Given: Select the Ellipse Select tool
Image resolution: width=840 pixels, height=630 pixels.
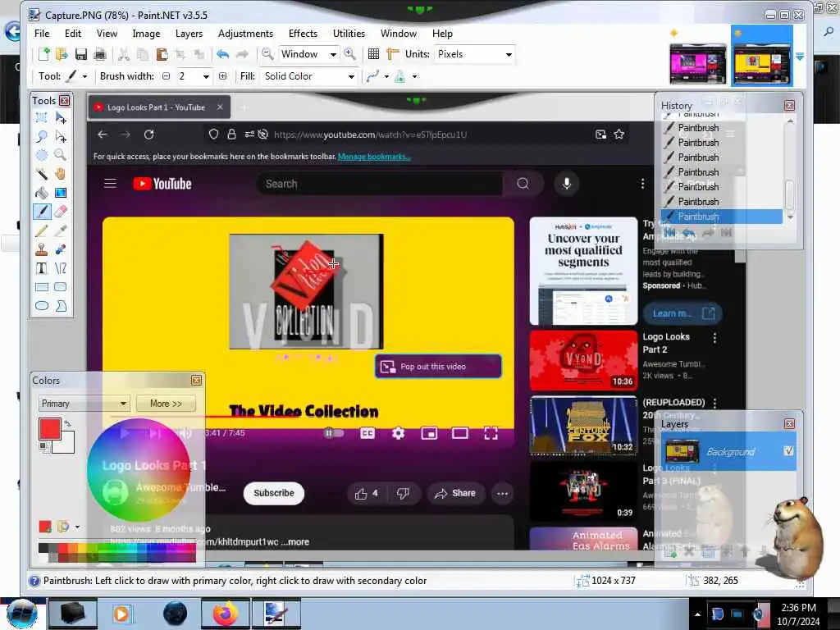Looking at the screenshot, I should pyautogui.click(x=41, y=155).
